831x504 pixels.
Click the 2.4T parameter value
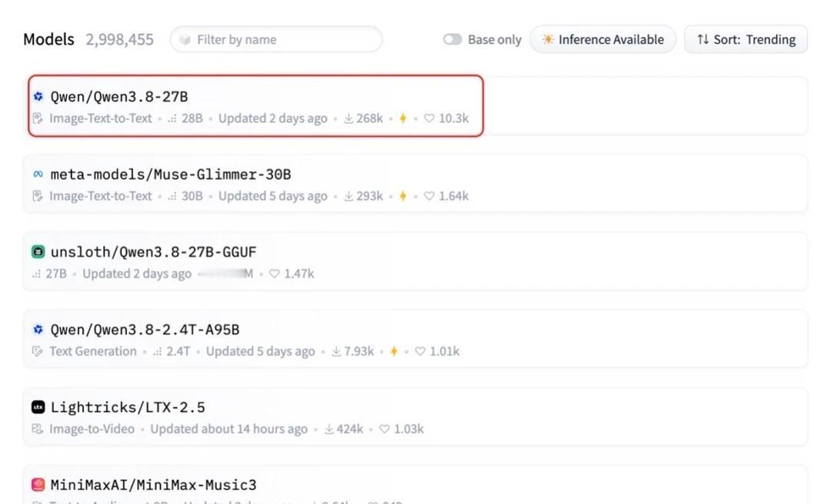point(179,352)
